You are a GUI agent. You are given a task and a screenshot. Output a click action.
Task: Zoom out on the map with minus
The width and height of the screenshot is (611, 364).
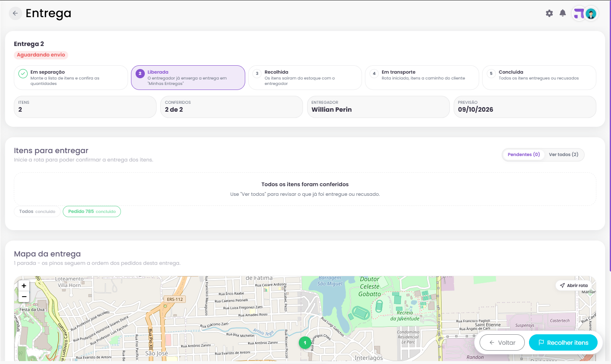tap(24, 297)
